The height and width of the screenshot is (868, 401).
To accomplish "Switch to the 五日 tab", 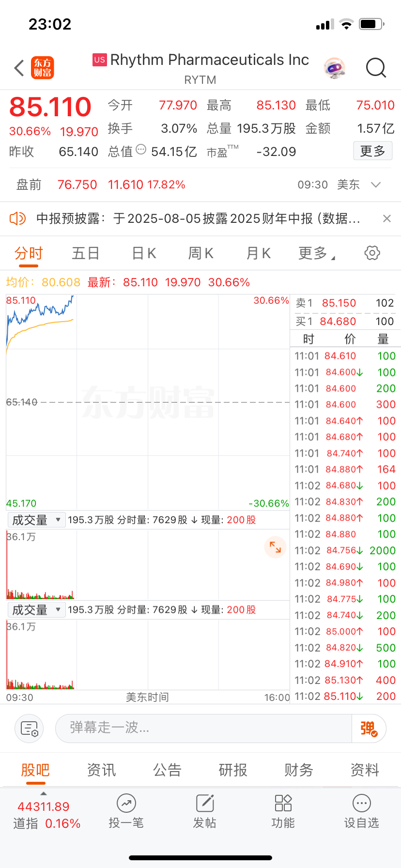I will point(86,253).
